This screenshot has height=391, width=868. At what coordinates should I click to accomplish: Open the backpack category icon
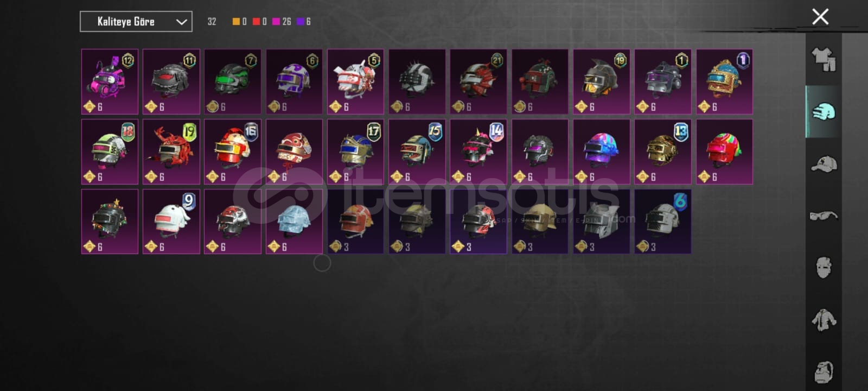pyautogui.click(x=824, y=371)
